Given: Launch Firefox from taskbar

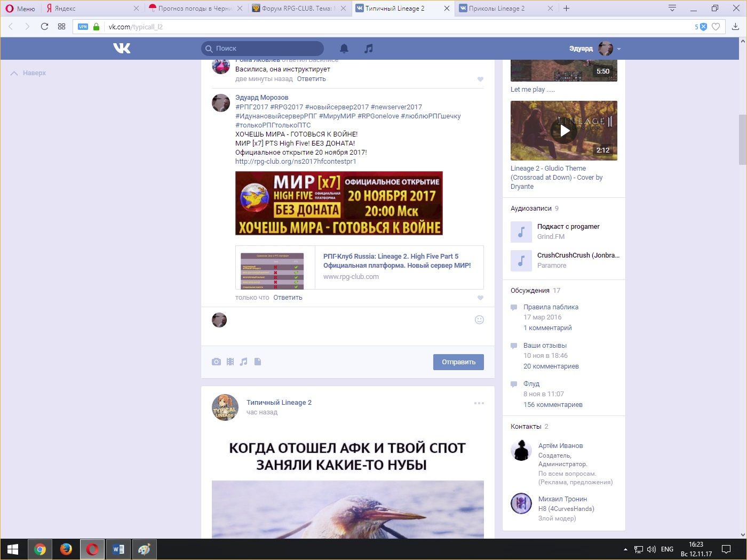Looking at the screenshot, I should click(x=66, y=549).
